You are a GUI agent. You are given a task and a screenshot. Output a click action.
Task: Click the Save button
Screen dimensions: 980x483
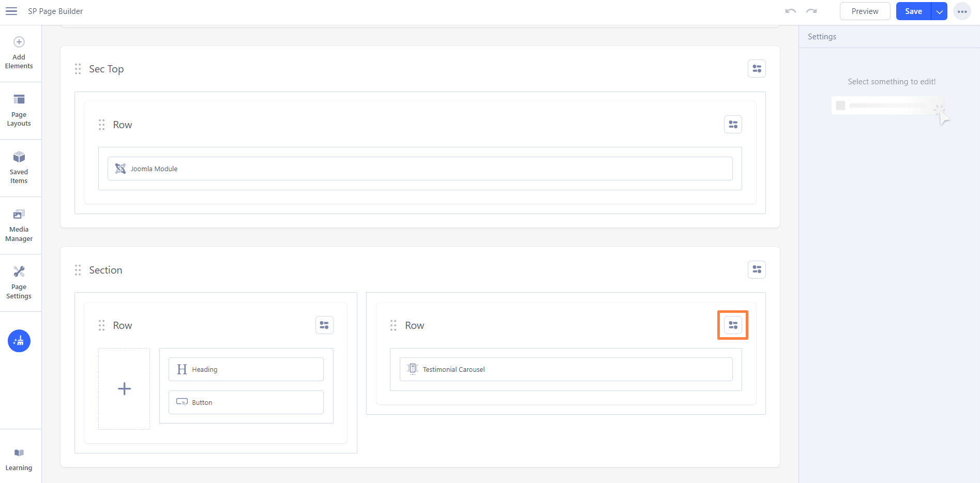pyautogui.click(x=913, y=11)
